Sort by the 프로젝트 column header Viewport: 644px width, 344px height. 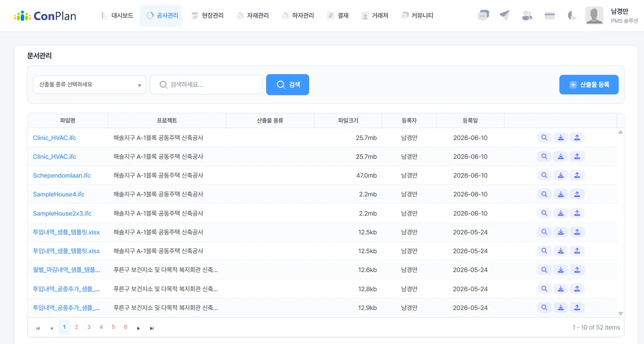[x=167, y=121]
